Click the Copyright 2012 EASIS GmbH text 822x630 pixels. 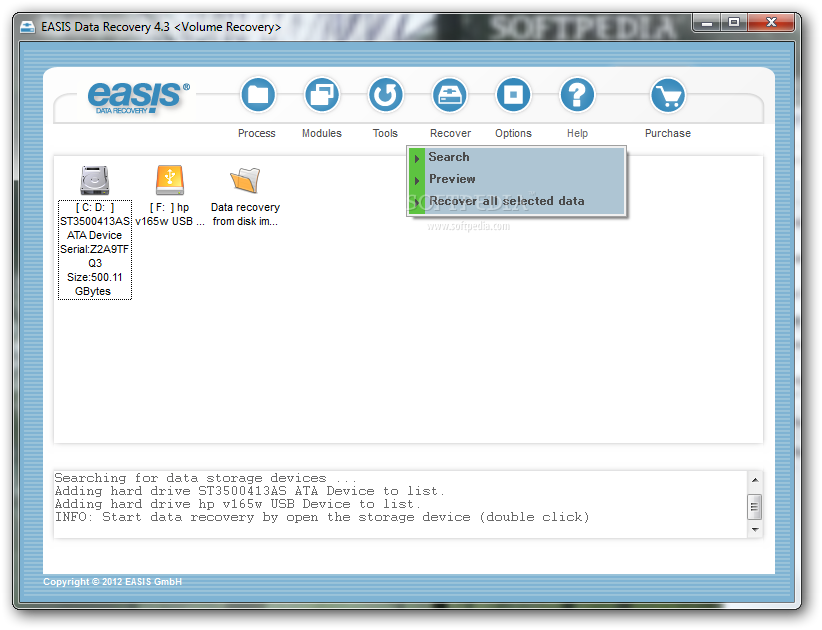[x=112, y=581]
